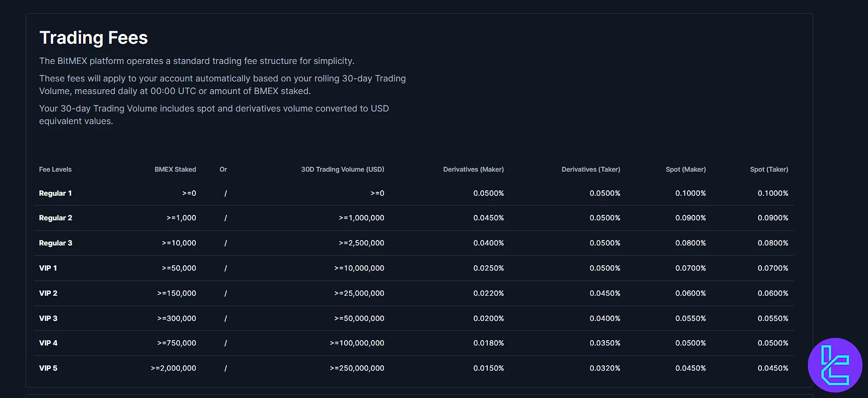The width and height of the screenshot is (868, 398).
Task: Click Regular 3 derivatives maker fee 0.0400%
Action: [488, 243]
